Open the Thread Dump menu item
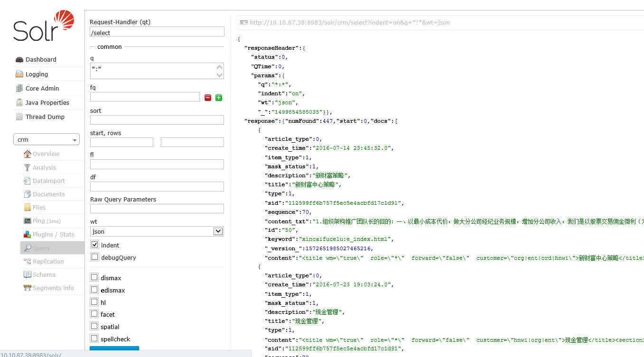 45,117
